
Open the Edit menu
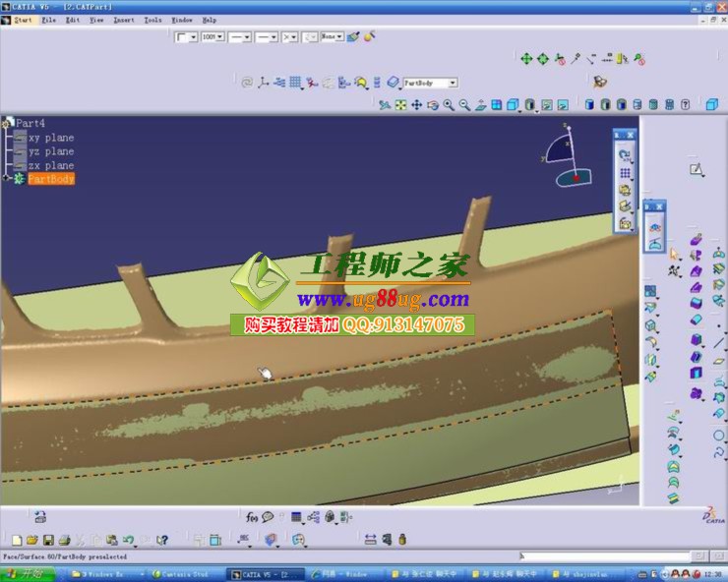click(73, 20)
